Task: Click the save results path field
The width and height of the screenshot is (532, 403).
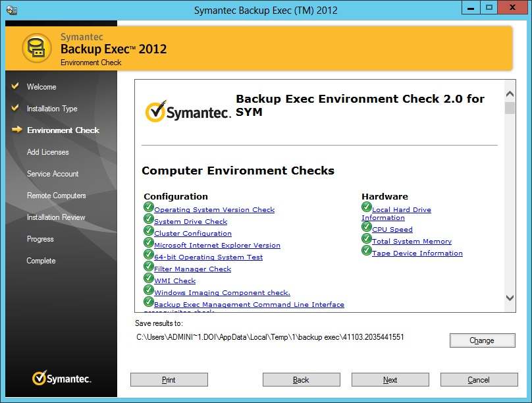Action: click(270, 336)
